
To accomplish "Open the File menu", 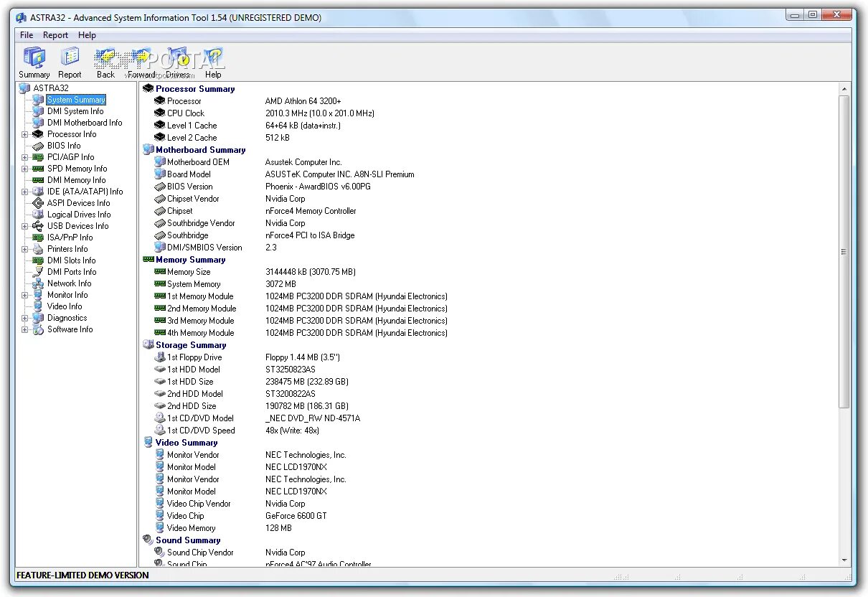I will click(x=26, y=34).
